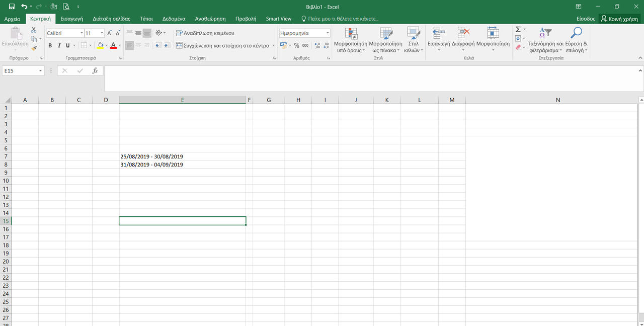Undo the last action
This screenshot has height=326, width=644.
[24, 7]
